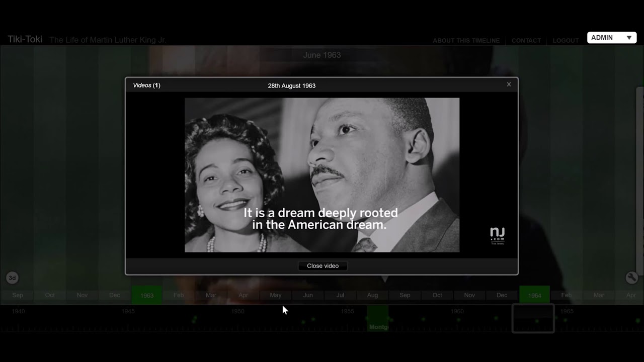644x362 pixels.
Task: Jump to Aug on the month bar
Action: point(372,295)
